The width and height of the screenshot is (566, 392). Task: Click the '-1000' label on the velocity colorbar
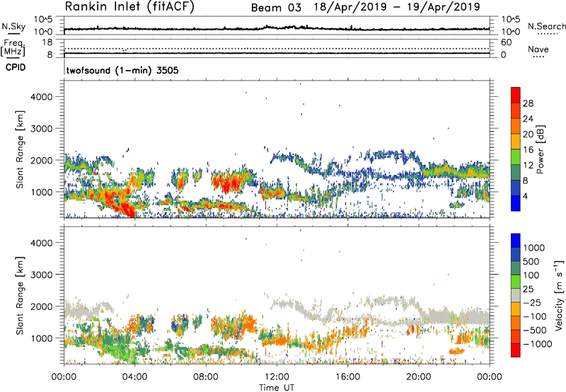[x=538, y=344]
